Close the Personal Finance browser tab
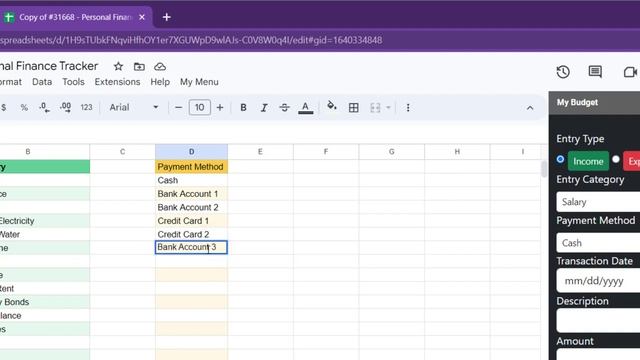Viewport: 640px width, 360px height. pyautogui.click(x=142, y=17)
